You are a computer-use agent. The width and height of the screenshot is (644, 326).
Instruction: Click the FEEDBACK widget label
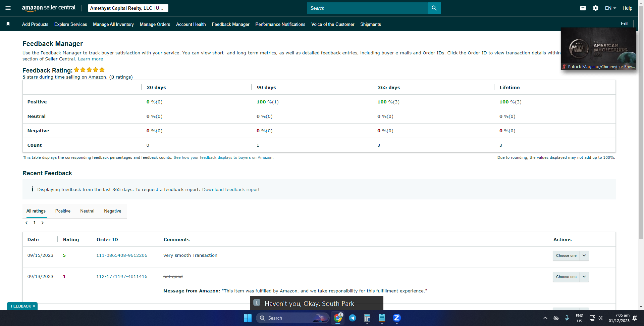coord(21,306)
